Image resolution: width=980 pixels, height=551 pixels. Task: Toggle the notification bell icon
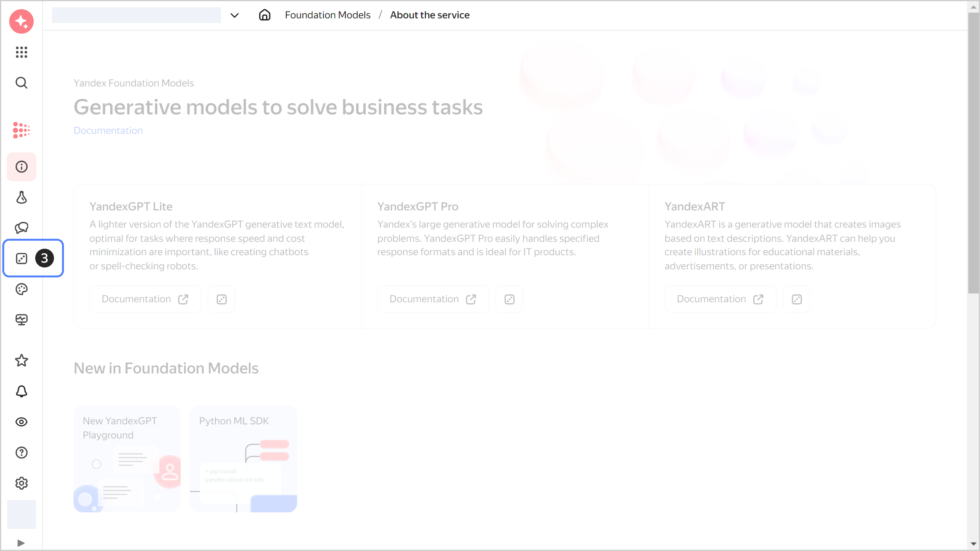[x=21, y=391]
